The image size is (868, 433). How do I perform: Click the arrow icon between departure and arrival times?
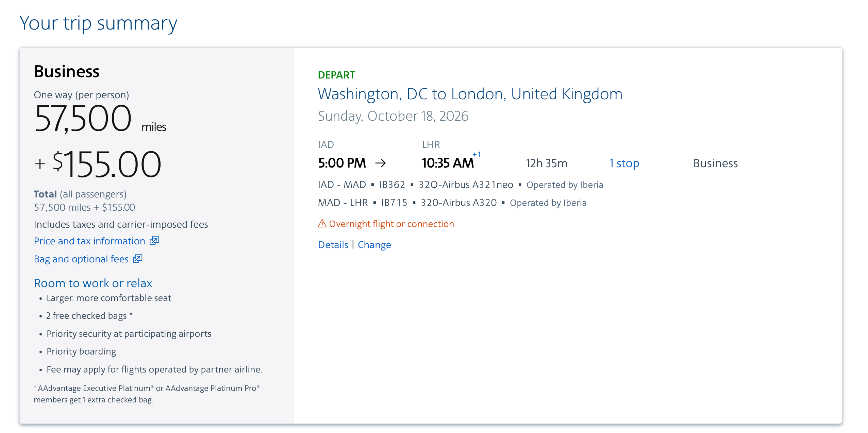coord(382,163)
